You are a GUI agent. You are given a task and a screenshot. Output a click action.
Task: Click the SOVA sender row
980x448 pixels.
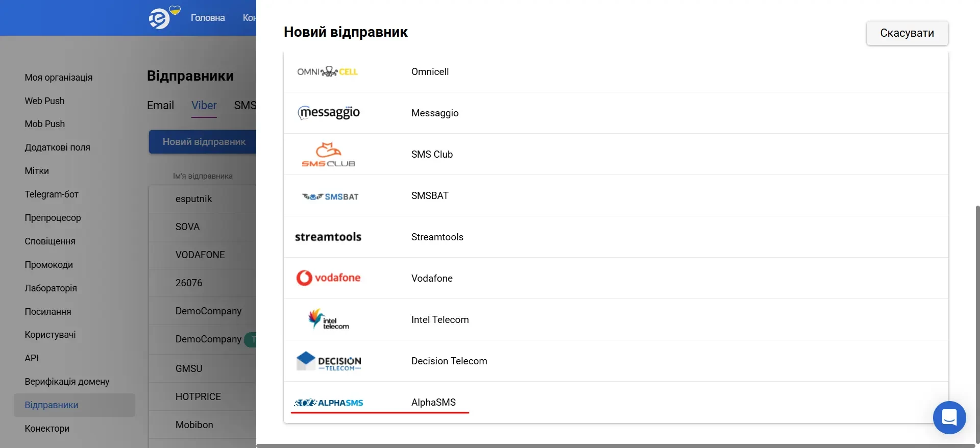coord(203,227)
